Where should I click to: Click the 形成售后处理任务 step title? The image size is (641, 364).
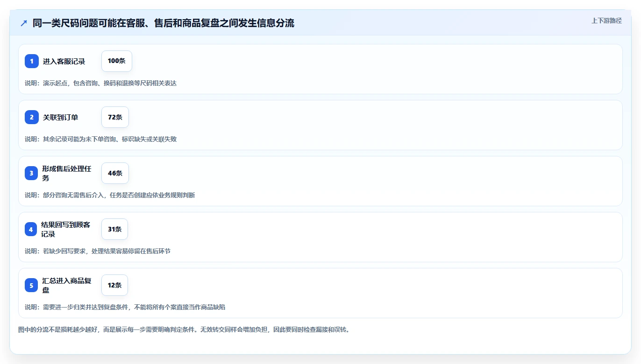pyautogui.click(x=67, y=173)
